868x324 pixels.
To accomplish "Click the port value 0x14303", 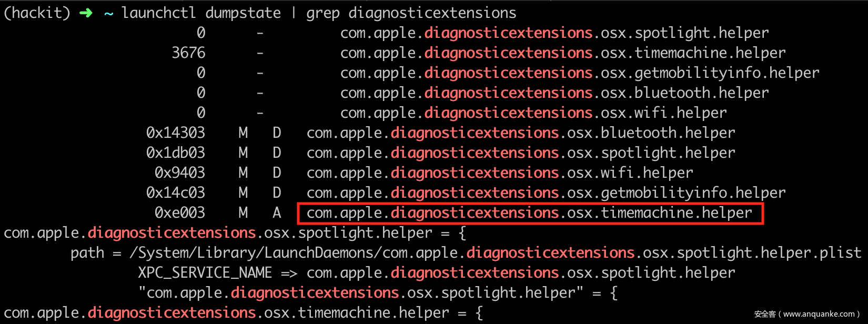I will (x=176, y=133).
